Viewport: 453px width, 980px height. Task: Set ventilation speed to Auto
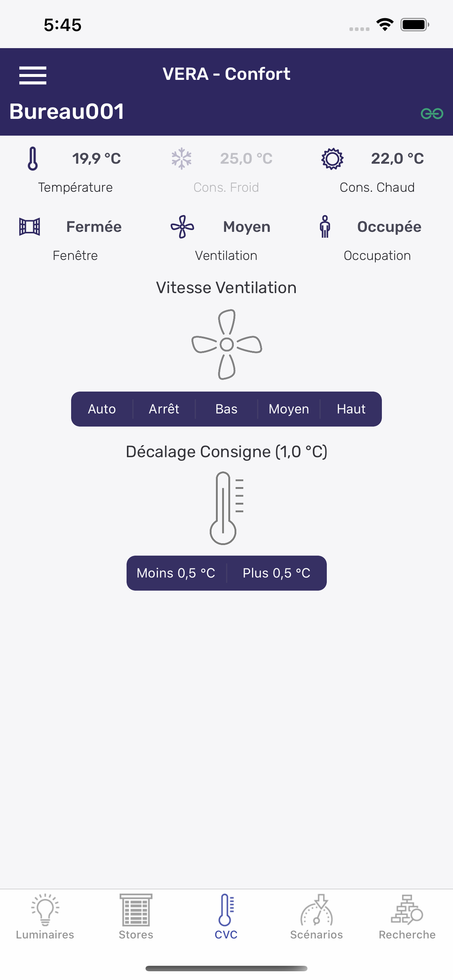(102, 409)
